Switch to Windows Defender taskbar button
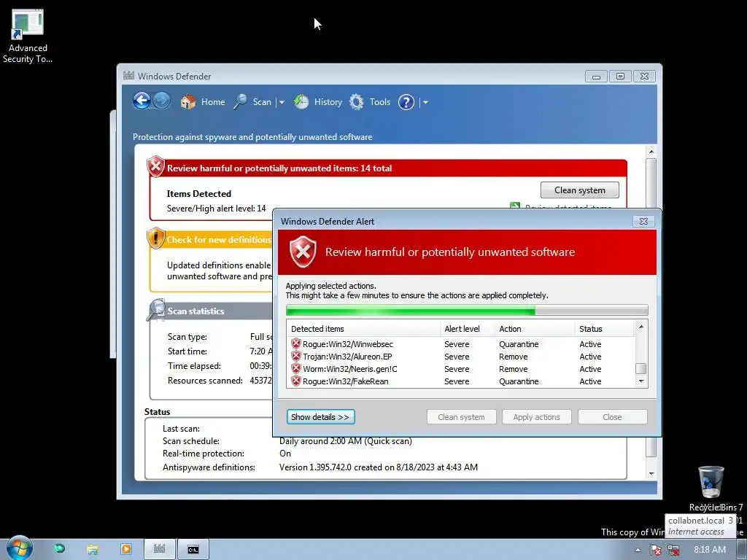 coord(160,549)
